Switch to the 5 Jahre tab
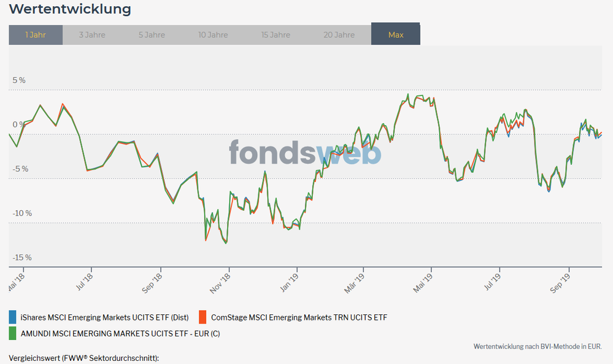The width and height of the screenshot is (613, 364). point(152,35)
